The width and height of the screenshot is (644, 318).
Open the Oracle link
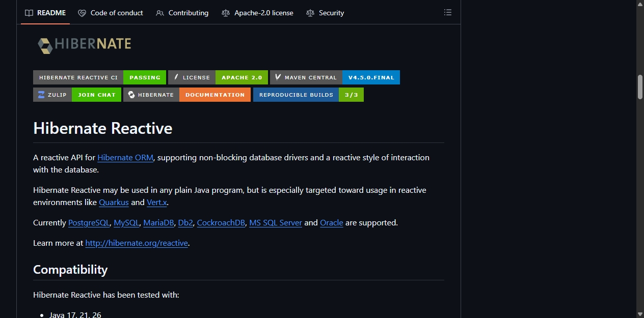pyautogui.click(x=332, y=223)
